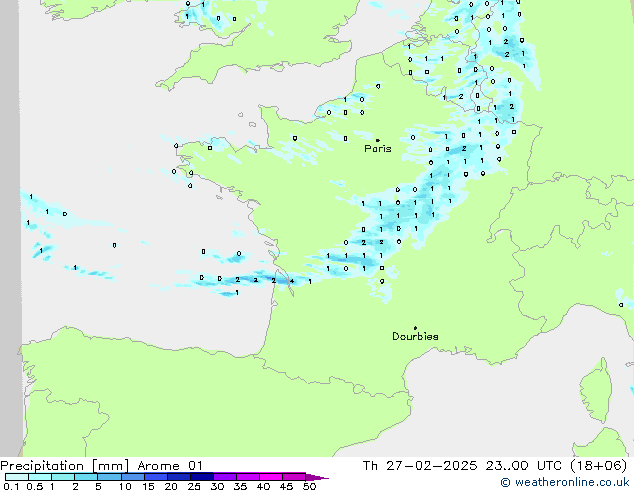Click the black dot marking Paris

click(x=378, y=140)
